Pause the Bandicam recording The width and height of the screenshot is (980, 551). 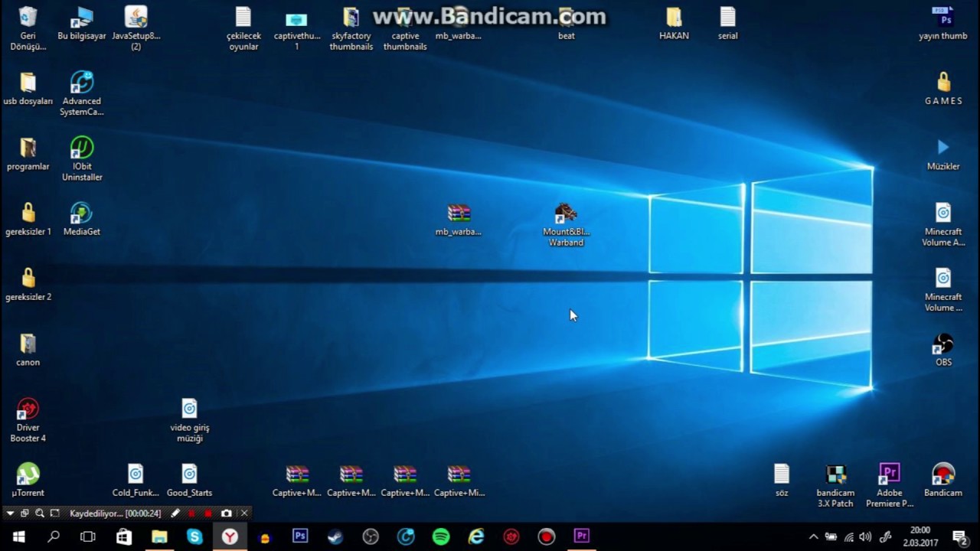click(x=191, y=514)
